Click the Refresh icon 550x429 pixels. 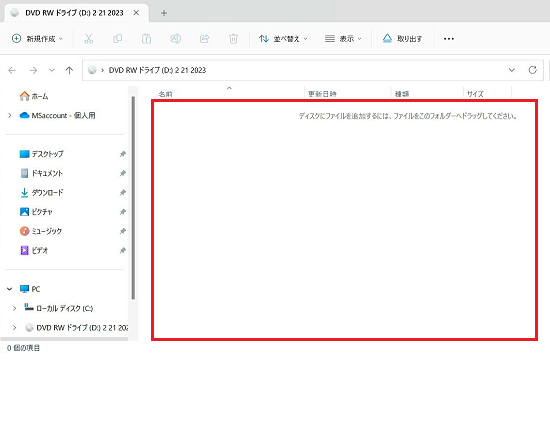click(x=532, y=70)
